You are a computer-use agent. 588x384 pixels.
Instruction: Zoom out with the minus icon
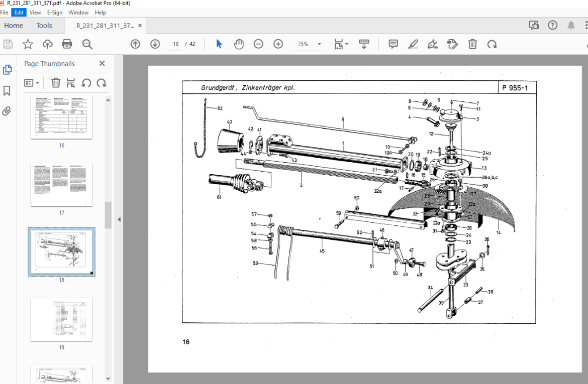tap(258, 44)
